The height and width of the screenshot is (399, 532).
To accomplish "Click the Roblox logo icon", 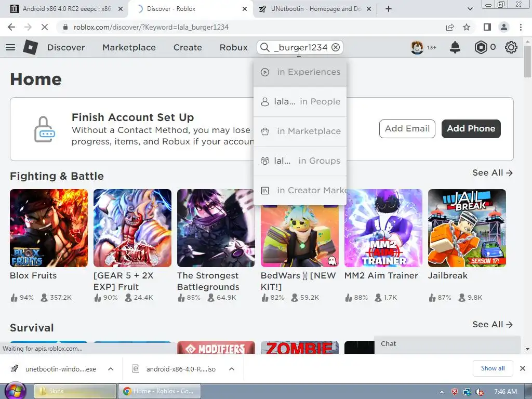I will pyautogui.click(x=30, y=47).
